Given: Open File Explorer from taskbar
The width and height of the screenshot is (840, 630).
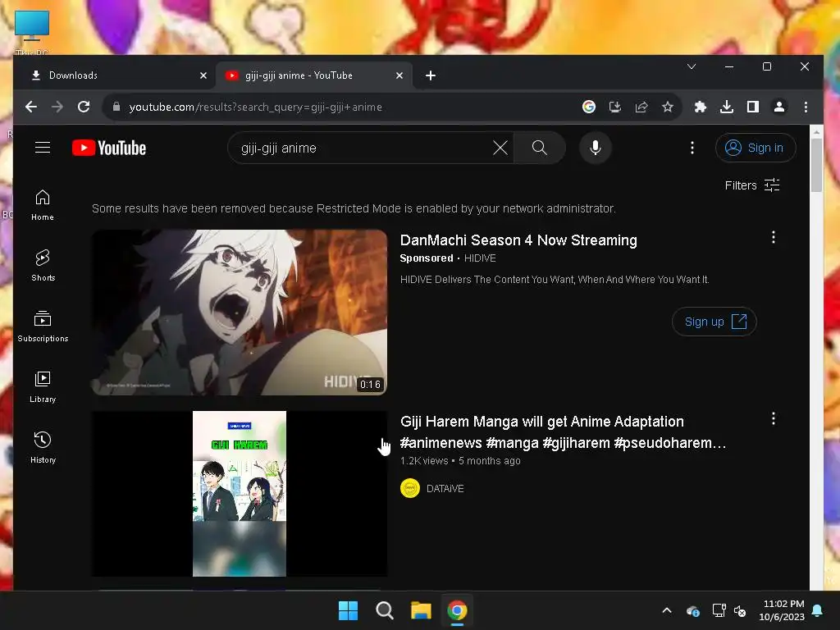Looking at the screenshot, I should [x=421, y=610].
